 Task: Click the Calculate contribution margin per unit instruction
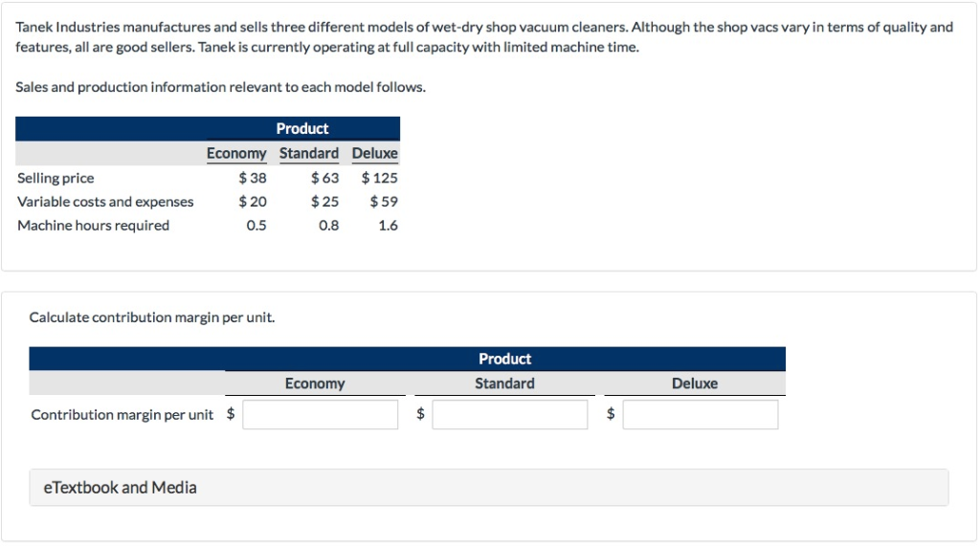(x=152, y=317)
